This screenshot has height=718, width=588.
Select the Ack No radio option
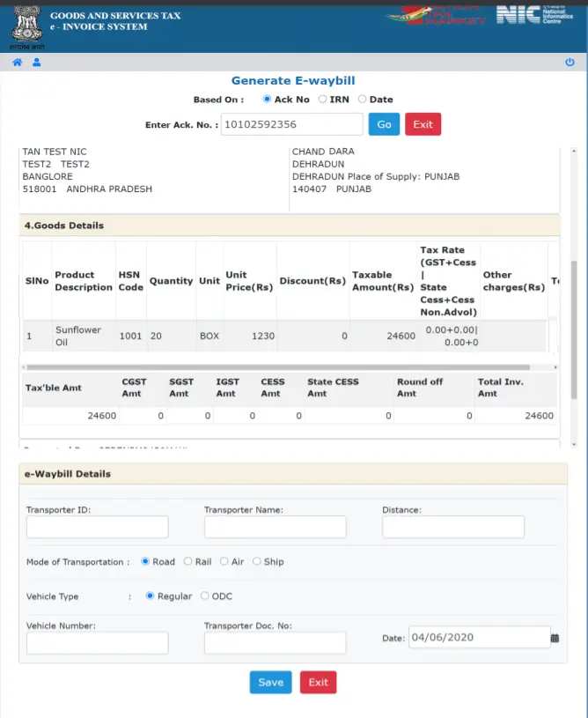pos(268,100)
